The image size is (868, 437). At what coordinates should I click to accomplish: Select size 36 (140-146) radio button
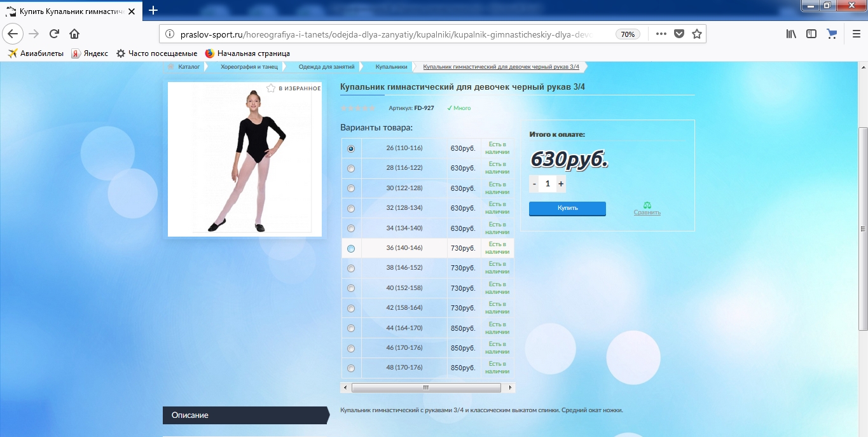(350, 248)
